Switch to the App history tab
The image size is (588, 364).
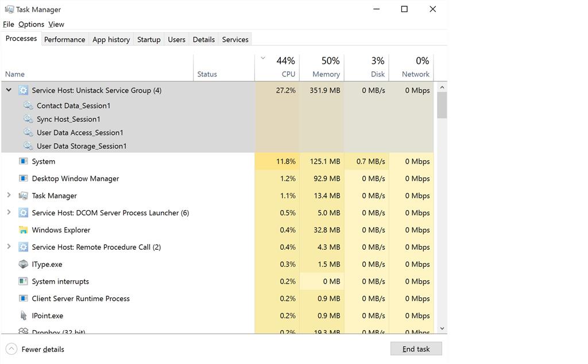[x=111, y=40]
